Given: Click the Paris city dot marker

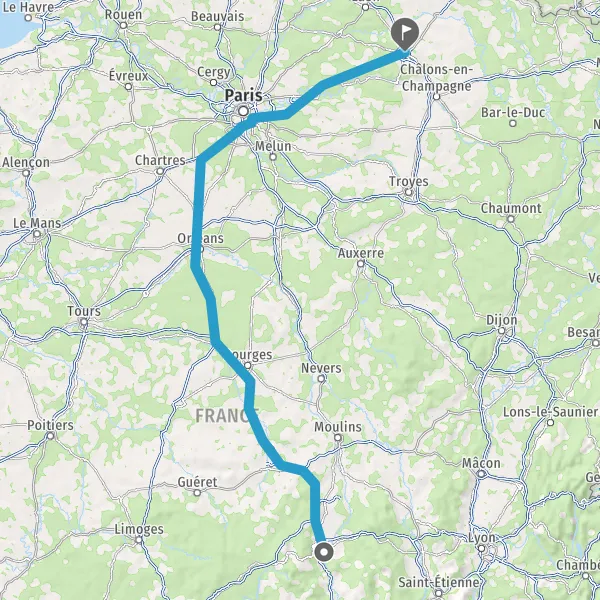Looking at the screenshot, I should 243,111.
